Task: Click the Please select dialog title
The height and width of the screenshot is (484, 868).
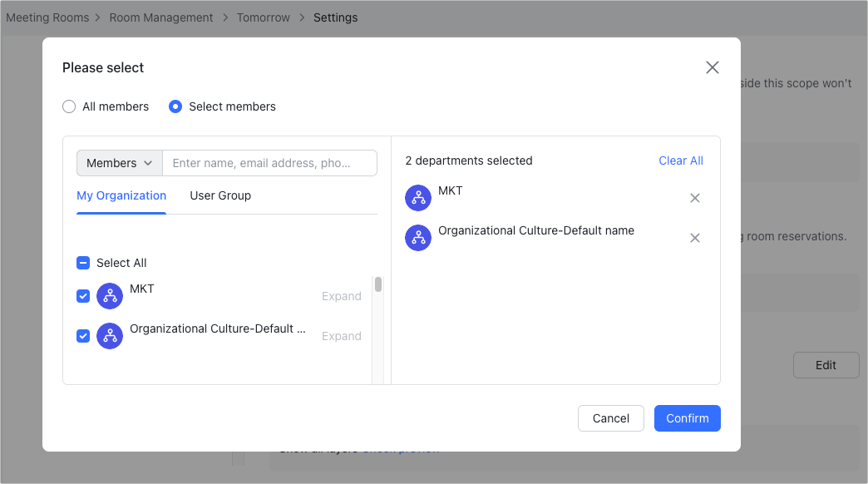Action: pos(103,67)
